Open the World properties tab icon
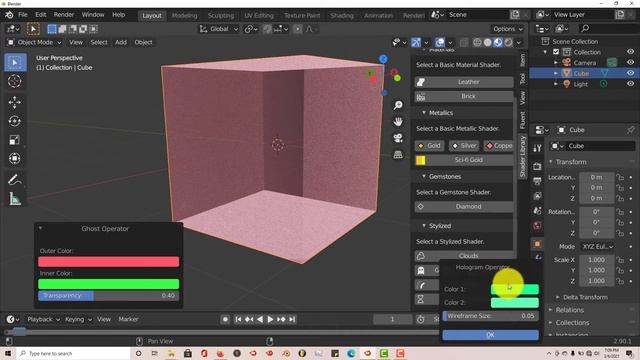This screenshot has width=640, height=360. tap(537, 225)
